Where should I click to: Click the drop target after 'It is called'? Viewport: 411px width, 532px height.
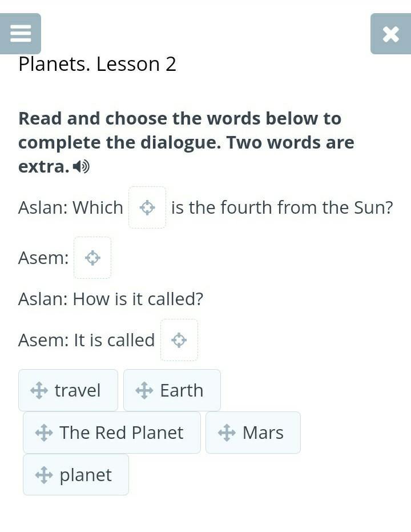pyautogui.click(x=179, y=340)
